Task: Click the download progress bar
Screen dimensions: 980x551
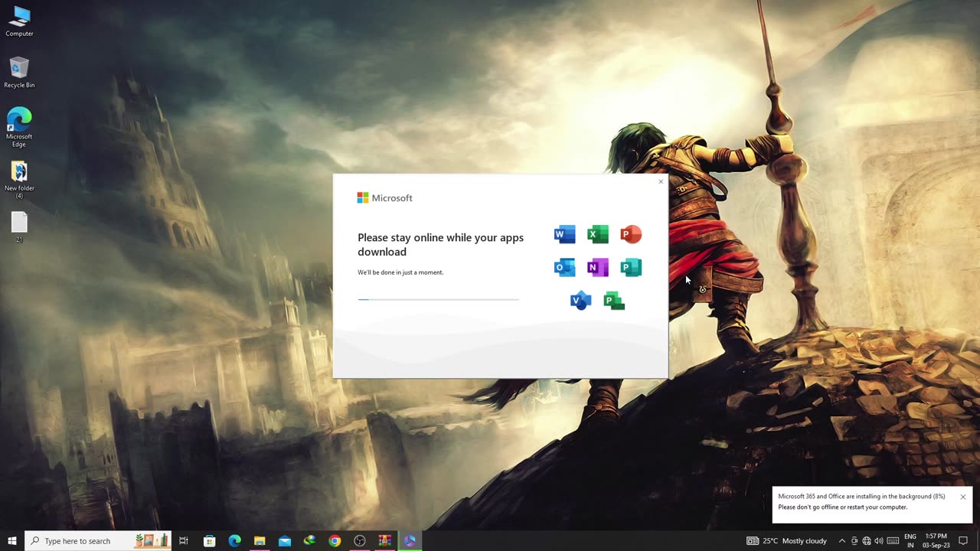Action: point(438,299)
